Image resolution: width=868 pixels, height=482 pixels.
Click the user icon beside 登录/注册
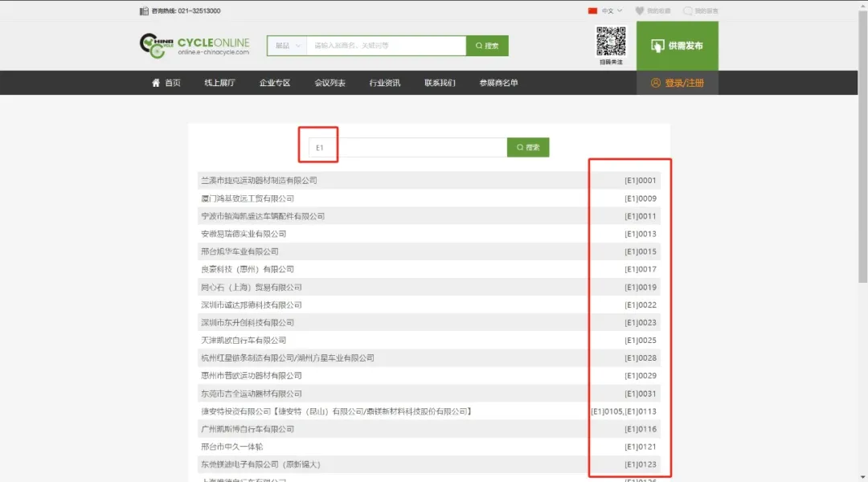coord(656,83)
